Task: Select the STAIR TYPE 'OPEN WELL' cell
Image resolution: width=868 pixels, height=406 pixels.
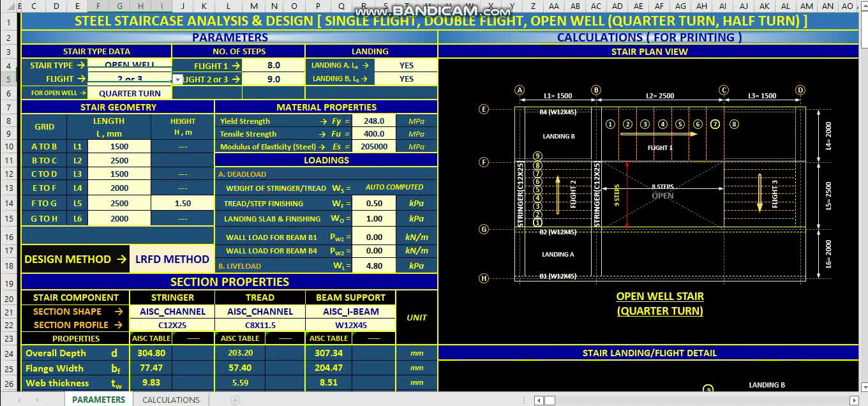Action: [130, 65]
